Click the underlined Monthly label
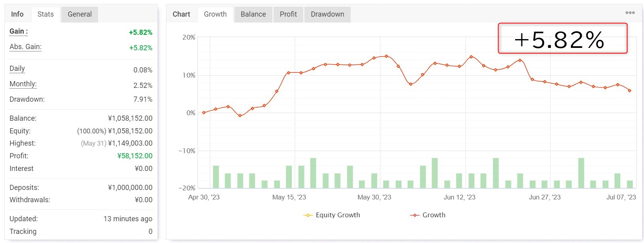Image resolution: width=644 pixels, height=243 pixels. point(23,84)
